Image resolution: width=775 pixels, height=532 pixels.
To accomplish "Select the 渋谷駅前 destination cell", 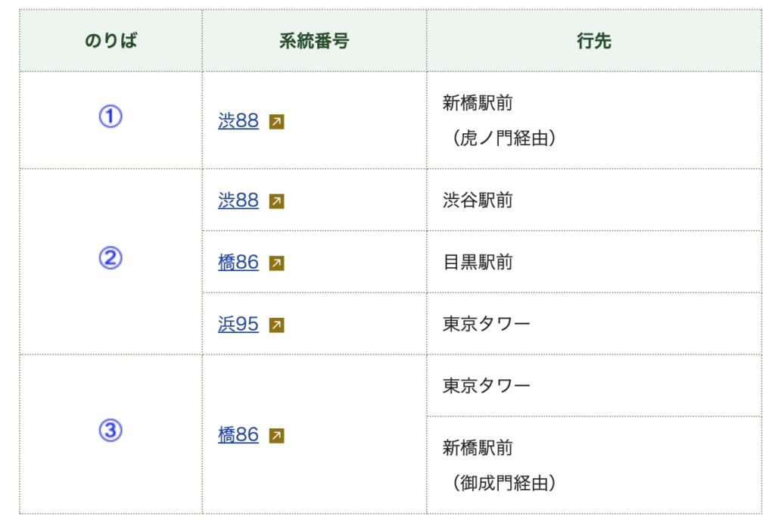I will (x=594, y=201).
